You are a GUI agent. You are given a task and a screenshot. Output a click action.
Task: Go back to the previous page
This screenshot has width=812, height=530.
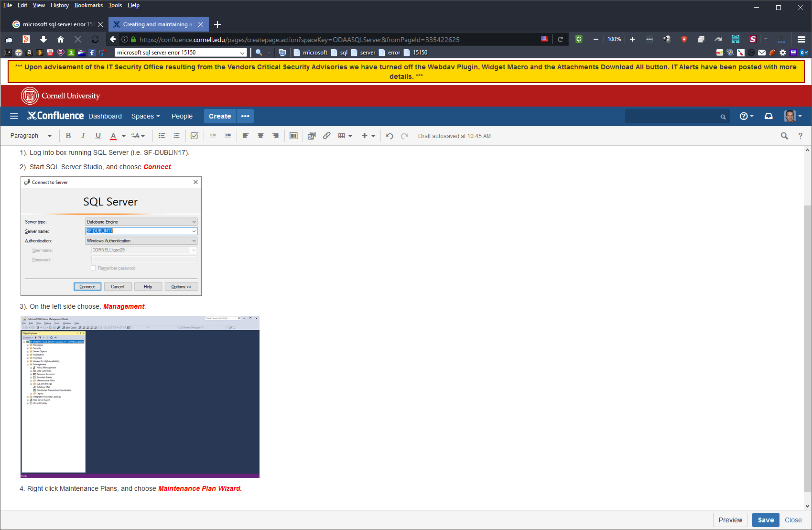coord(113,39)
